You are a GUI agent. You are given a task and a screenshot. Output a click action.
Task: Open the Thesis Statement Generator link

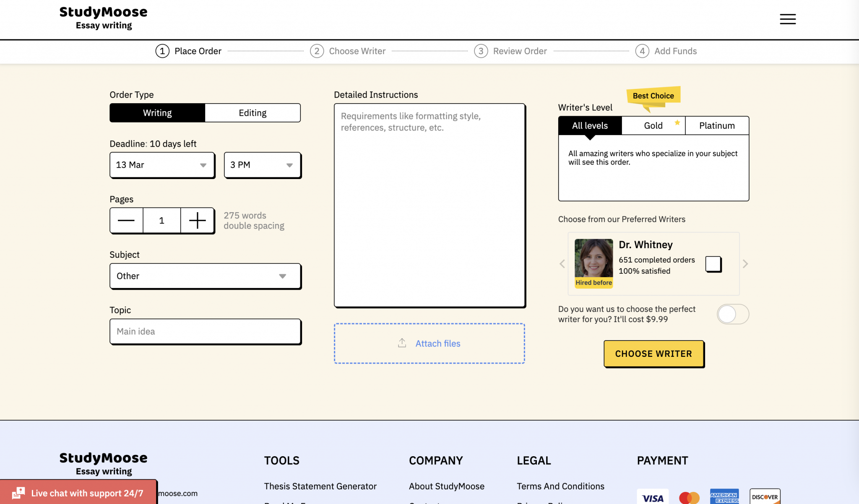[320, 486]
